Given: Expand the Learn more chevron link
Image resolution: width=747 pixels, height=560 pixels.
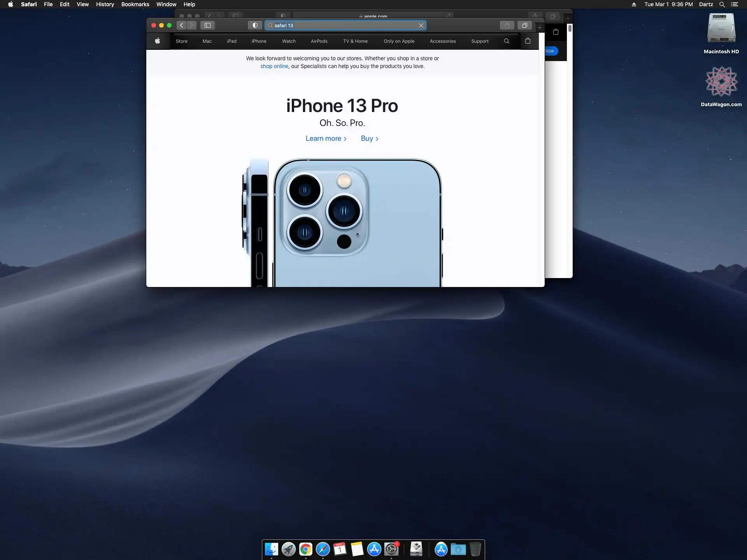Looking at the screenshot, I should pyautogui.click(x=326, y=138).
